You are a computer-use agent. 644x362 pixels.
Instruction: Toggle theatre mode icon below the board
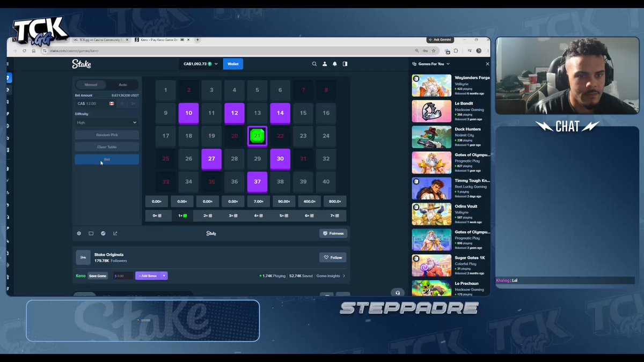coord(91,233)
